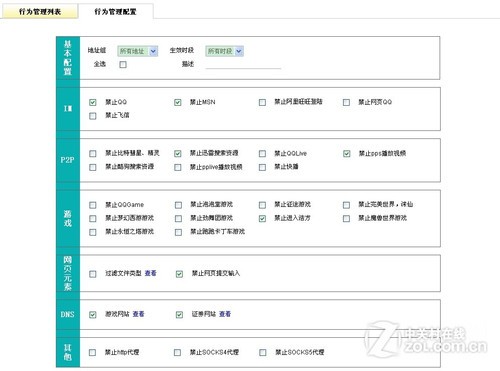
Task: Uncheck the 禁止网页提交输入 checkbox
Action: pos(179,274)
